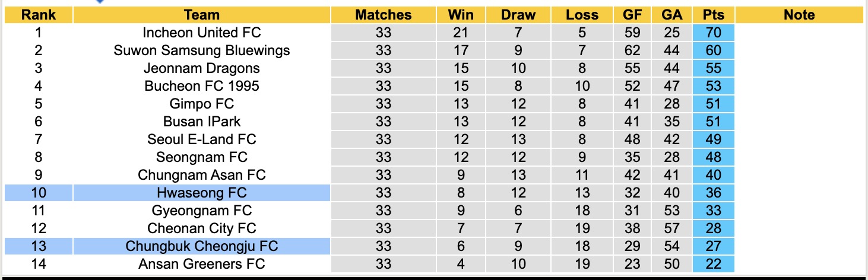
Task: Click the Pts column header
Action: click(x=713, y=15)
